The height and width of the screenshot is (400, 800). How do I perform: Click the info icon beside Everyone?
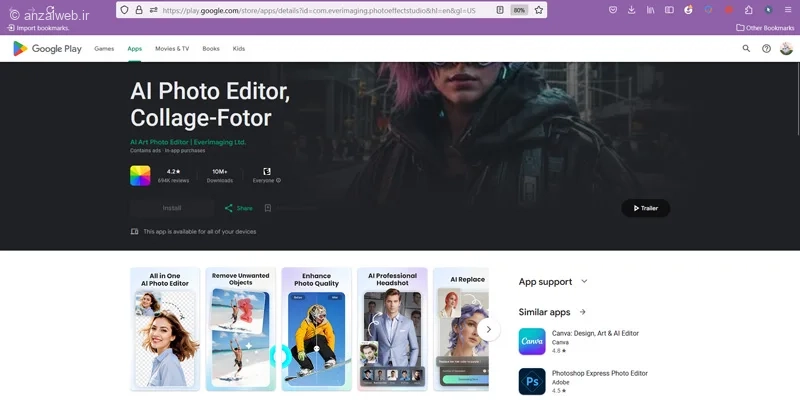(279, 181)
